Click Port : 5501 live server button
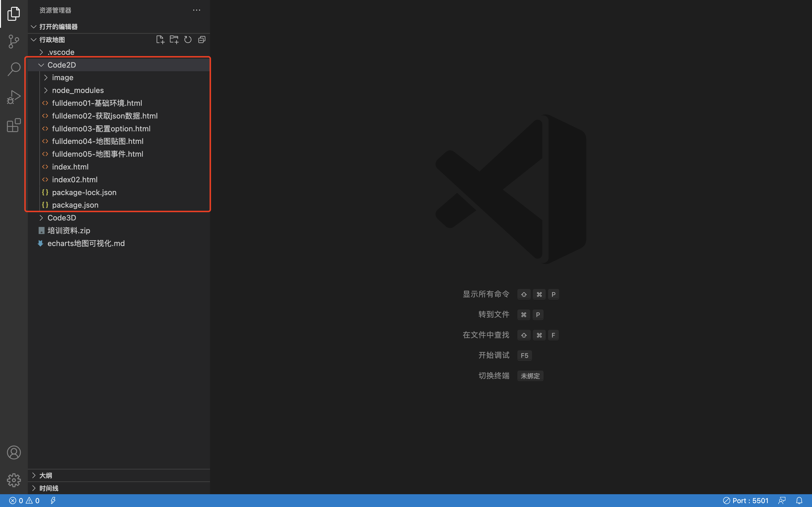Image resolution: width=812 pixels, height=507 pixels. [x=746, y=501]
